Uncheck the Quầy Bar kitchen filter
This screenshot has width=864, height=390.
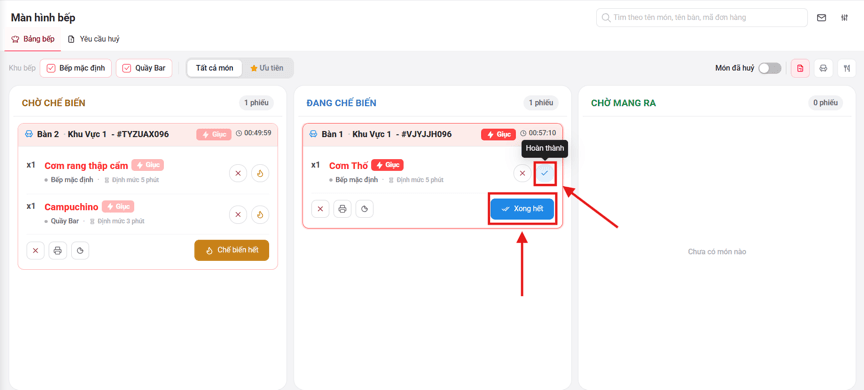[144, 68]
